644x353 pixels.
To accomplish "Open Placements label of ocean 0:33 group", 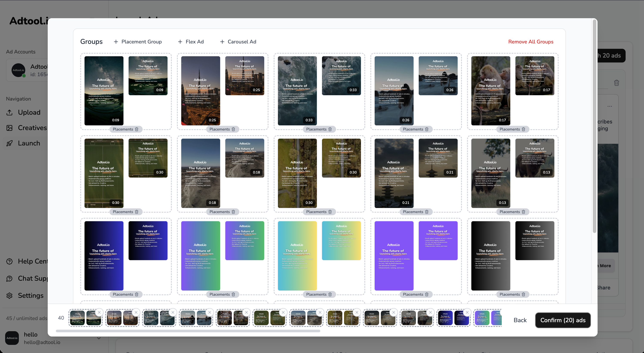I will click(x=316, y=129).
